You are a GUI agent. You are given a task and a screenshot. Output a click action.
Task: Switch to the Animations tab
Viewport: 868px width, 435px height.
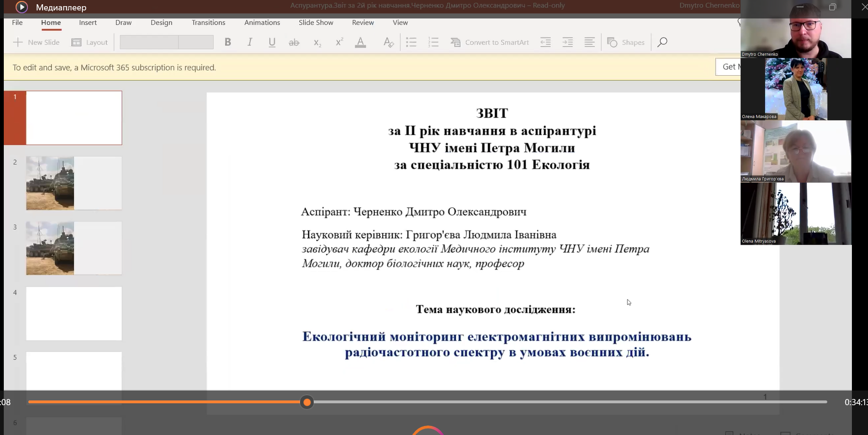coord(262,22)
